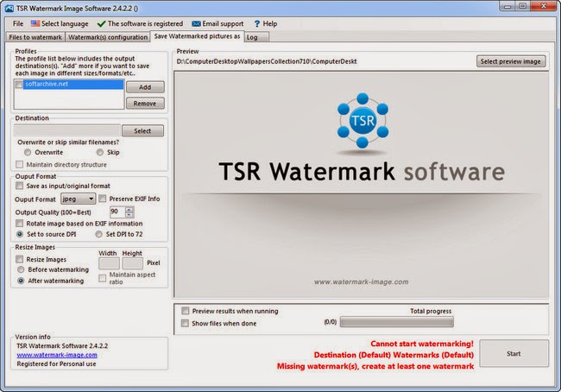
Task: Click the green registered checkmark icon
Action: click(101, 23)
